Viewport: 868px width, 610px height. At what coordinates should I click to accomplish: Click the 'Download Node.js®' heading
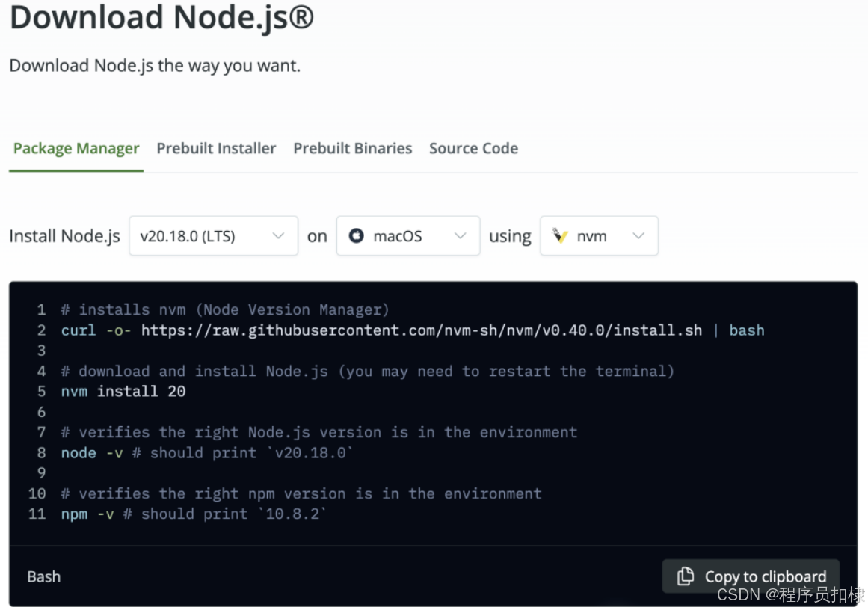[161, 16]
